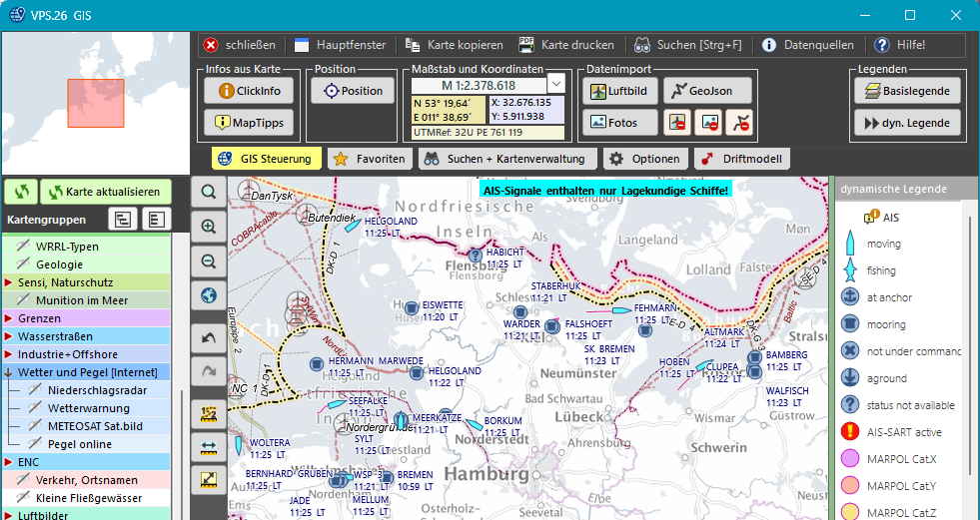The width and height of the screenshot is (980, 520).
Task: Remove imported GeoJson data icon
Action: point(740,123)
